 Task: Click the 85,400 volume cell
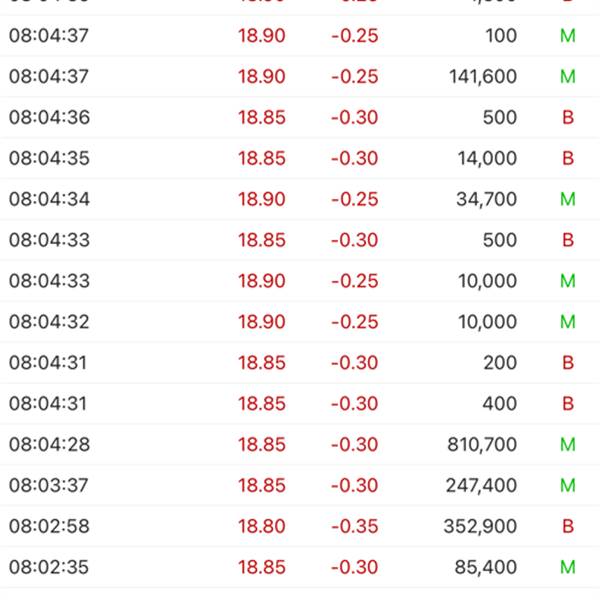click(486, 567)
